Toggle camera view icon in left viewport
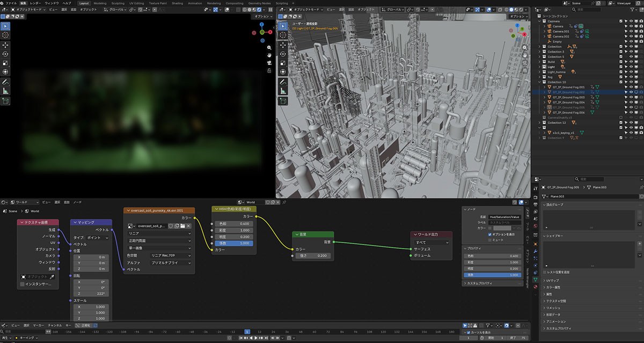This screenshot has width=644, height=343. pos(269,63)
